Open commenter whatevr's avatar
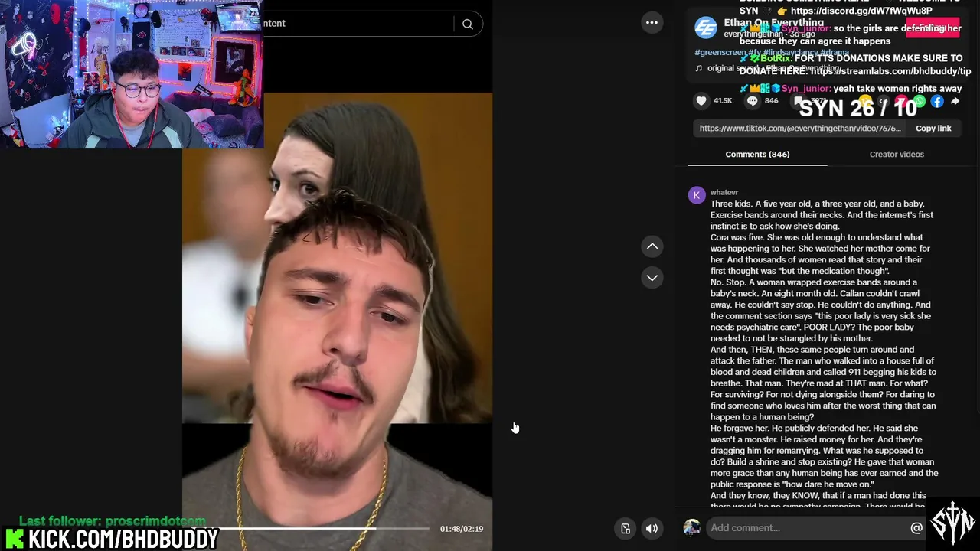 point(697,195)
